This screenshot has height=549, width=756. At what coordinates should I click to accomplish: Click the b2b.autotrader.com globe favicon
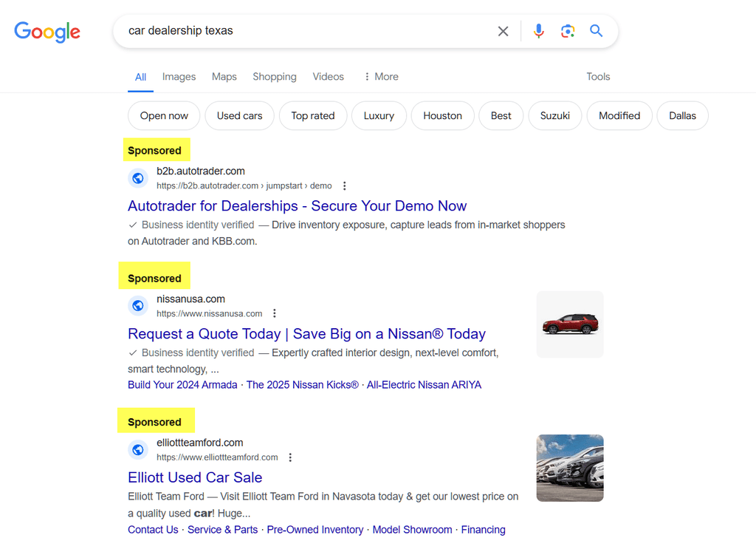tap(138, 178)
